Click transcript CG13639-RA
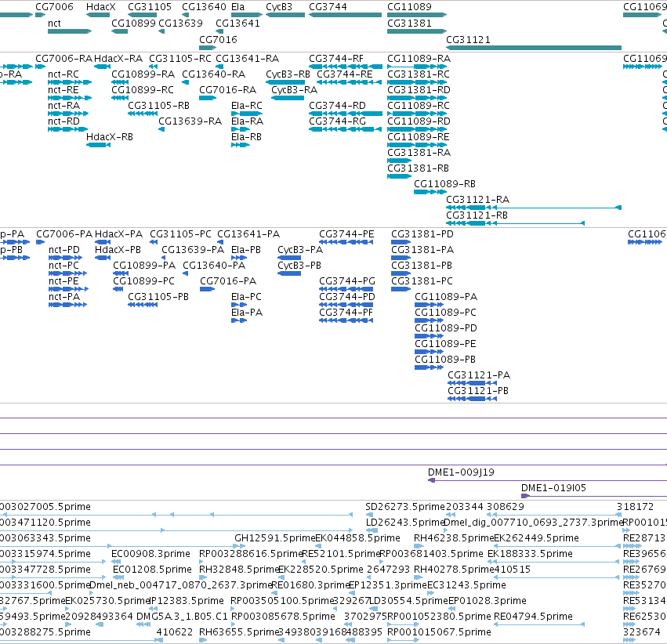This screenshot has width=667, height=644. click(161, 129)
